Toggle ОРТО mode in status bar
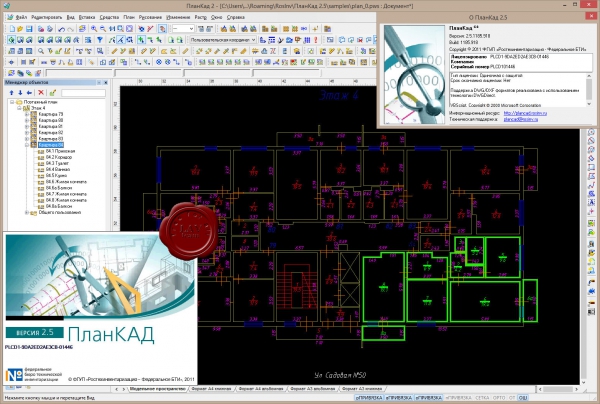600x404 pixels. coord(499,398)
